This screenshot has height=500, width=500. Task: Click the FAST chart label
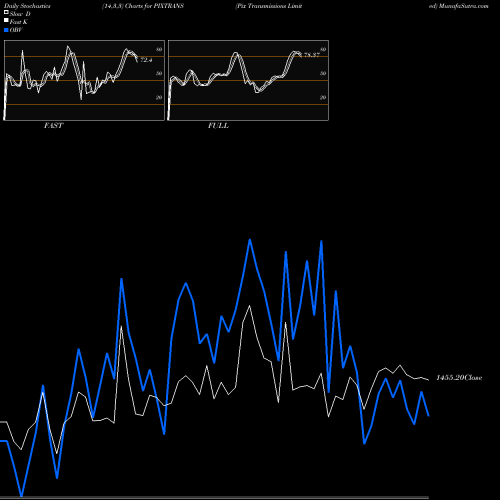tap(53, 125)
